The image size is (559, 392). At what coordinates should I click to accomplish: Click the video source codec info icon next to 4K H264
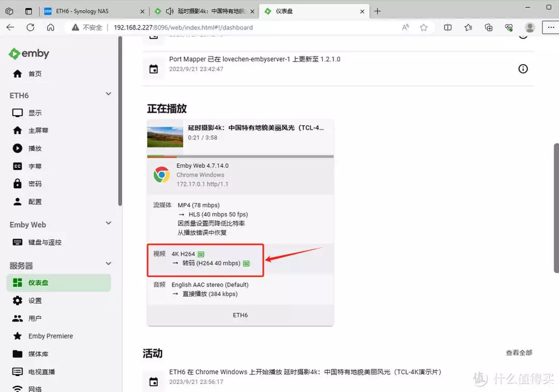201,254
